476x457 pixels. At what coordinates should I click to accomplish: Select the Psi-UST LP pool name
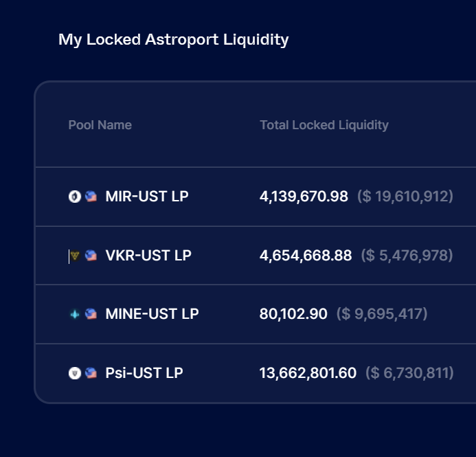click(144, 373)
